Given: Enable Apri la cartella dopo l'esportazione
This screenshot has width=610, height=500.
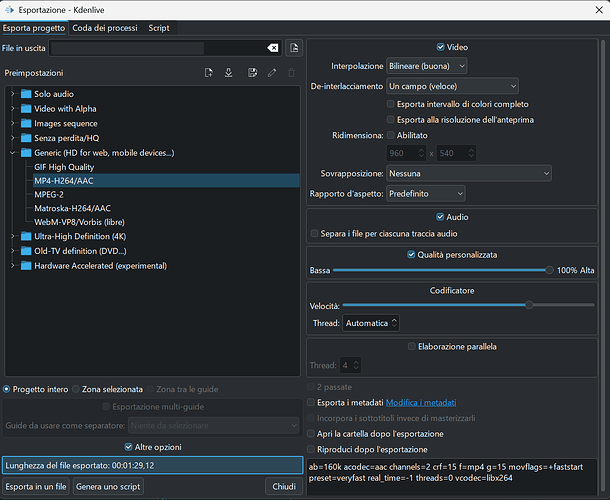Looking at the screenshot, I should coord(311,433).
